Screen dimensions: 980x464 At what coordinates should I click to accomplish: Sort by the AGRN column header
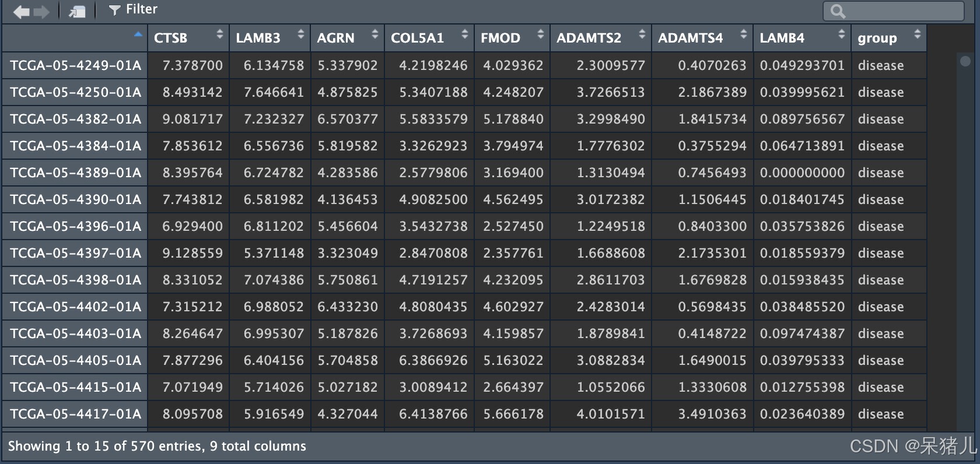coord(347,38)
